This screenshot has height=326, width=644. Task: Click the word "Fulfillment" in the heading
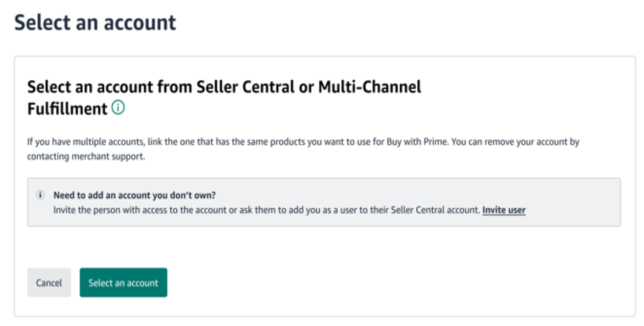[x=67, y=109]
